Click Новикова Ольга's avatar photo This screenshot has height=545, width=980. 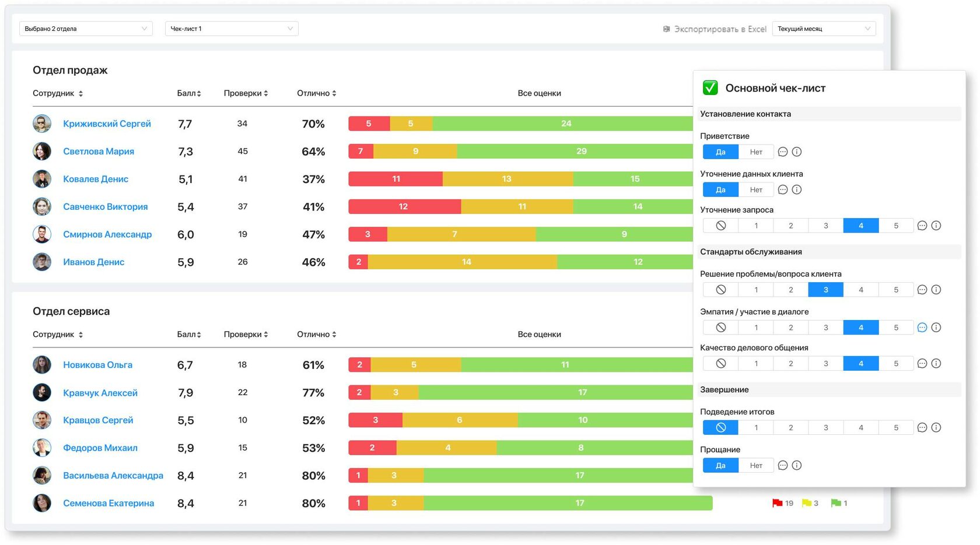(x=42, y=365)
